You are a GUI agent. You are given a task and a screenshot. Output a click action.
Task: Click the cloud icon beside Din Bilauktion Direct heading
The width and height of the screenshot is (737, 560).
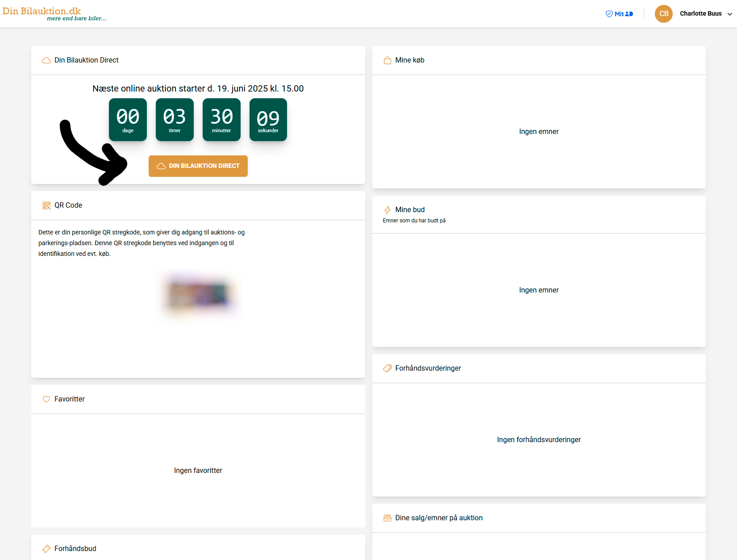click(x=46, y=60)
